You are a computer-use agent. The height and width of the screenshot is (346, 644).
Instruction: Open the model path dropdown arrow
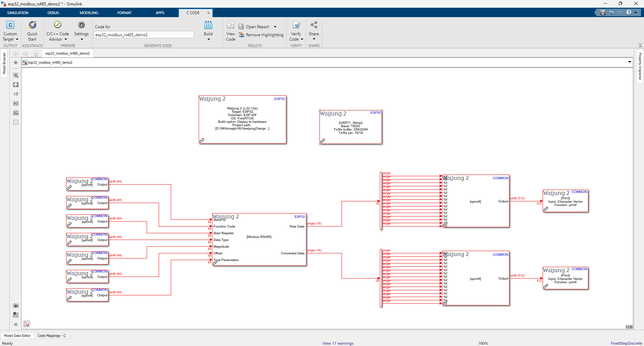630,62
